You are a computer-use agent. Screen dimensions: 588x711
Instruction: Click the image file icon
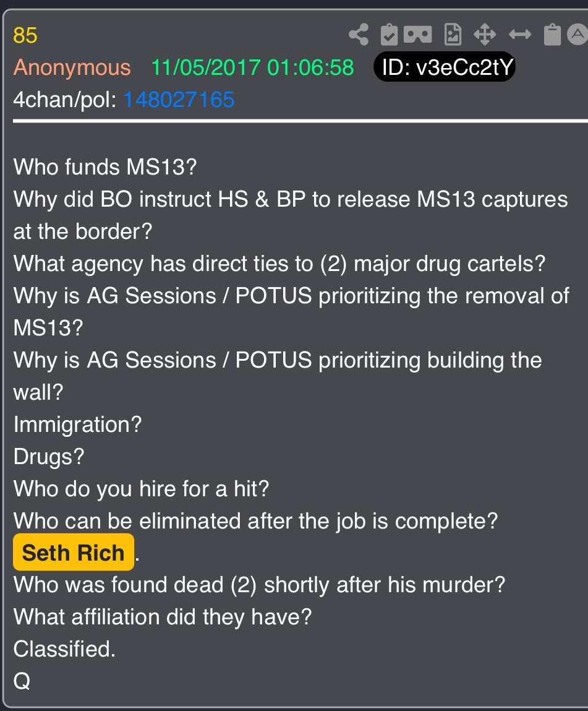tap(453, 35)
